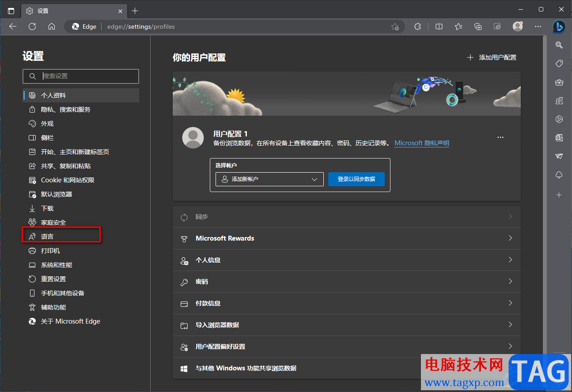
Task: Open sidebar Microsoft 365 icon
Action: click(x=559, y=119)
